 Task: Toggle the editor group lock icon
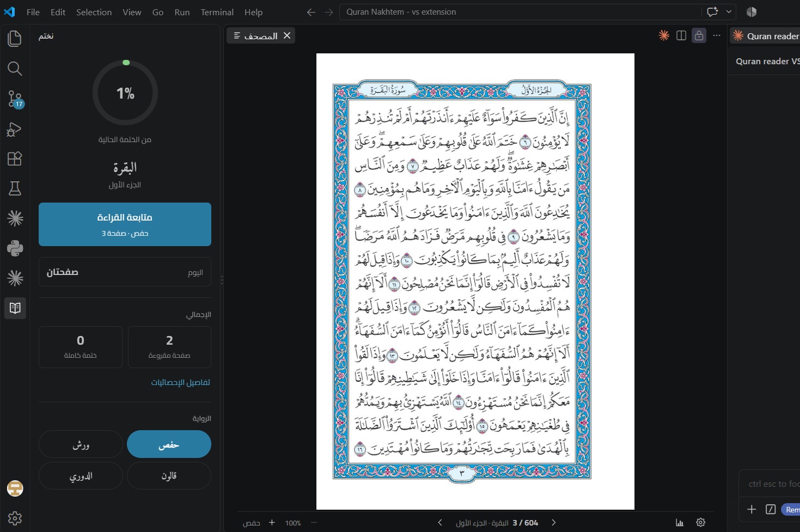699,35
